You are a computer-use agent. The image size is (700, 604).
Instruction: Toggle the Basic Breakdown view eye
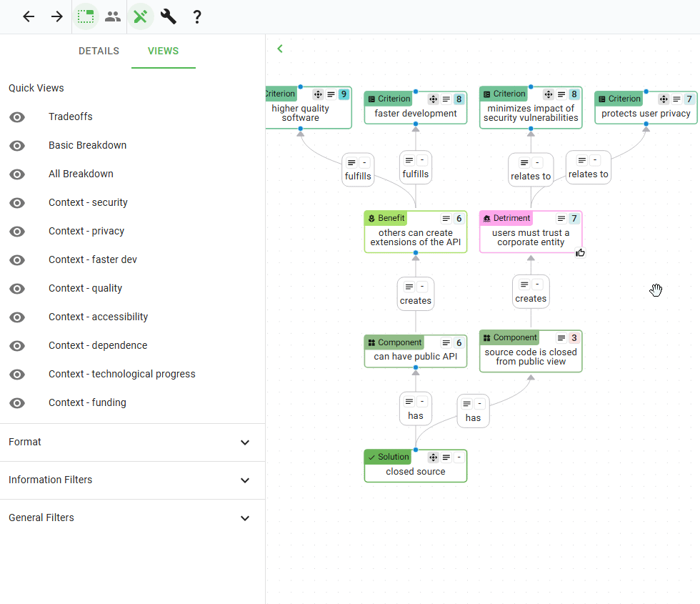(x=17, y=146)
